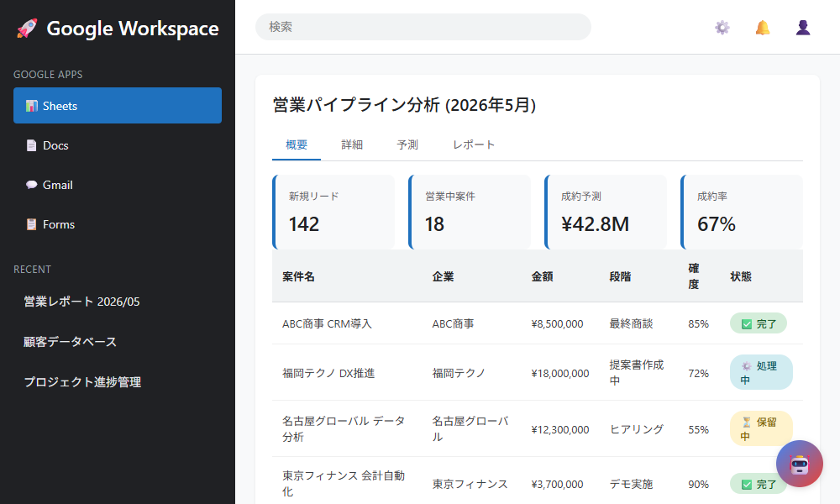The width and height of the screenshot is (840, 504).
Task: Switch to the 予測 tab
Action: 407,144
